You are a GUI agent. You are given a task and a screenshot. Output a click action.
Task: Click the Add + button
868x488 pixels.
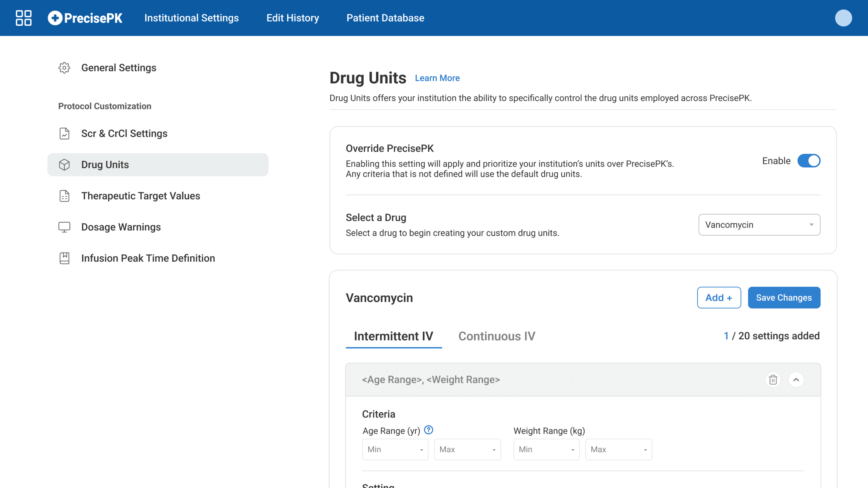tap(719, 297)
